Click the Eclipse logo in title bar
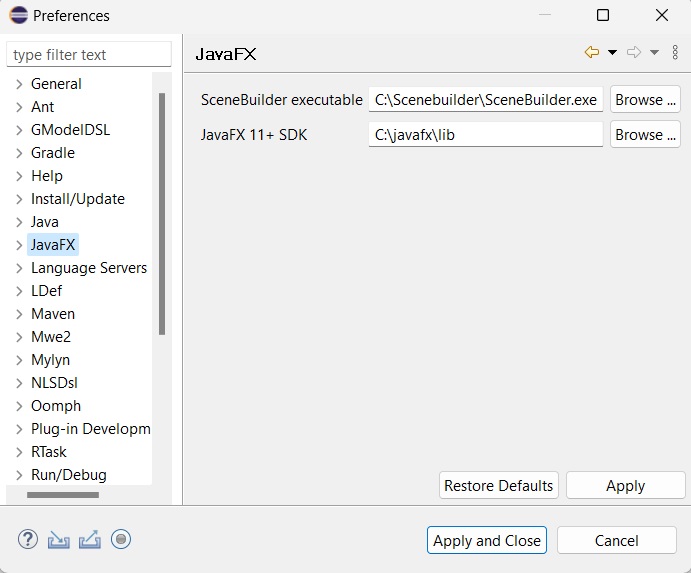This screenshot has height=573, width=691. click(18, 16)
